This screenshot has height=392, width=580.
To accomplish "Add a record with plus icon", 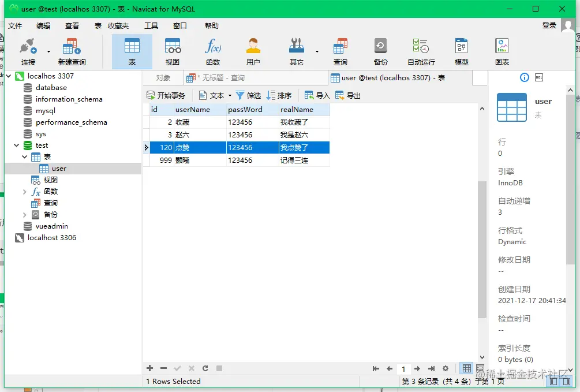I will point(150,368).
